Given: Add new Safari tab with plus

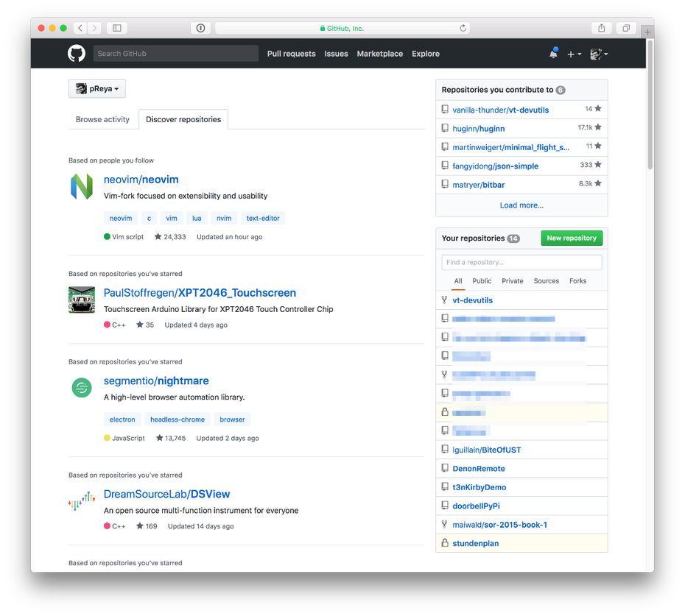Looking at the screenshot, I should point(647,32).
